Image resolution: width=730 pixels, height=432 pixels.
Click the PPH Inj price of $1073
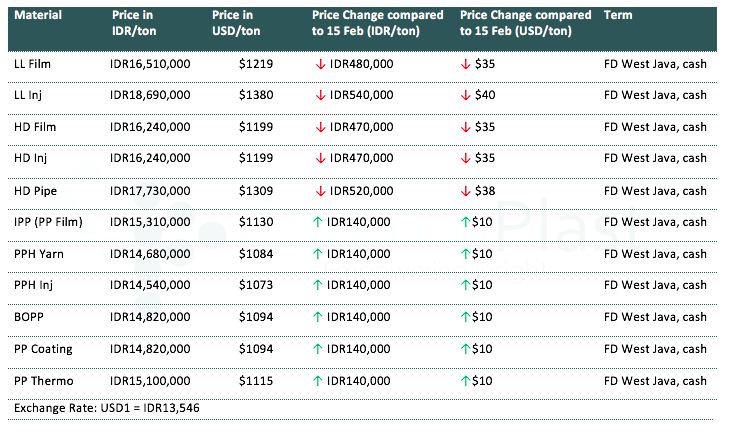(255, 286)
